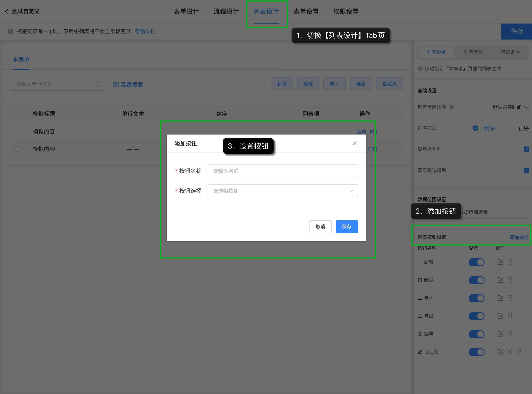Toggle the 导出 button display switch

click(476, 316)
